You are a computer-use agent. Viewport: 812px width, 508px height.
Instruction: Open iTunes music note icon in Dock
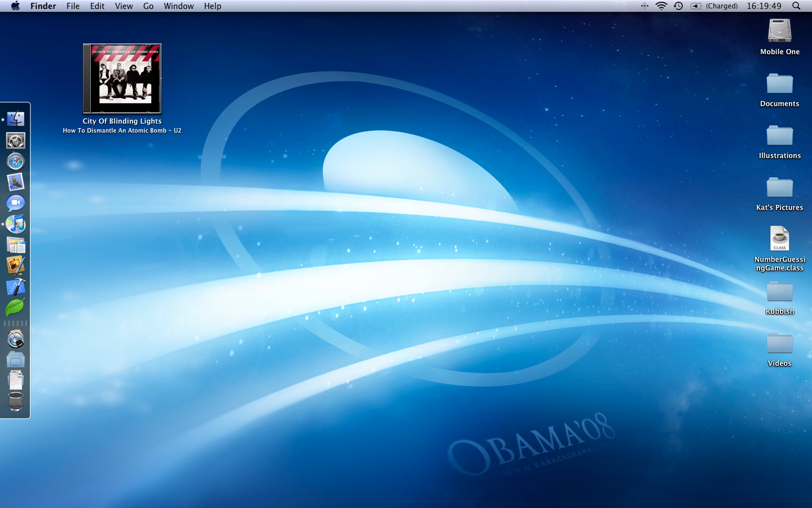click(x=16, y=224)
